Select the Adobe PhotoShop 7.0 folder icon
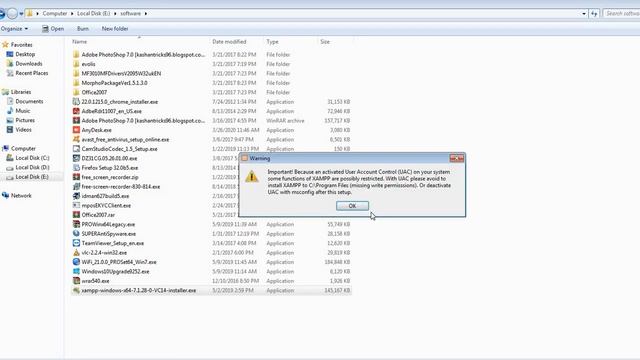This screenshot has height=360, width=640. tap(76, 54)
